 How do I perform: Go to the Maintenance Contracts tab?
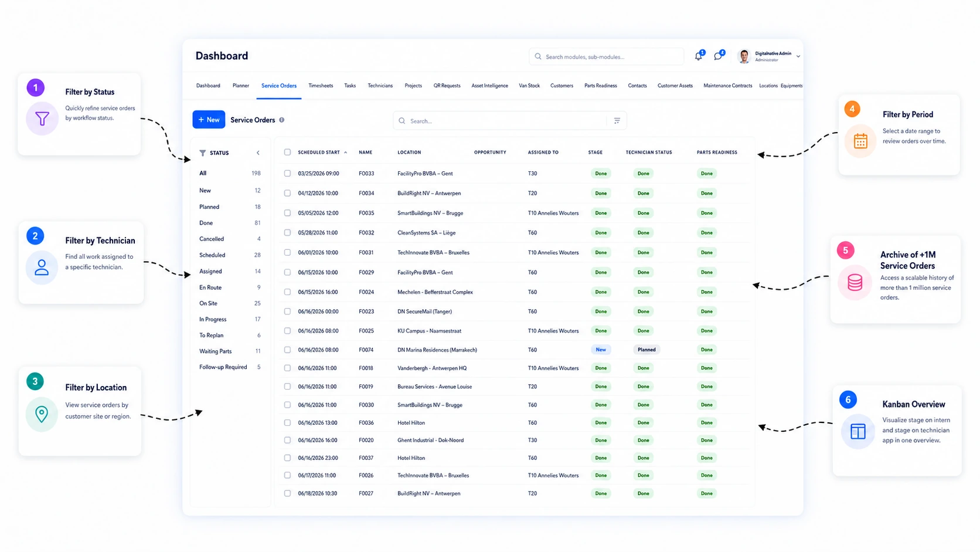(727, 86)
